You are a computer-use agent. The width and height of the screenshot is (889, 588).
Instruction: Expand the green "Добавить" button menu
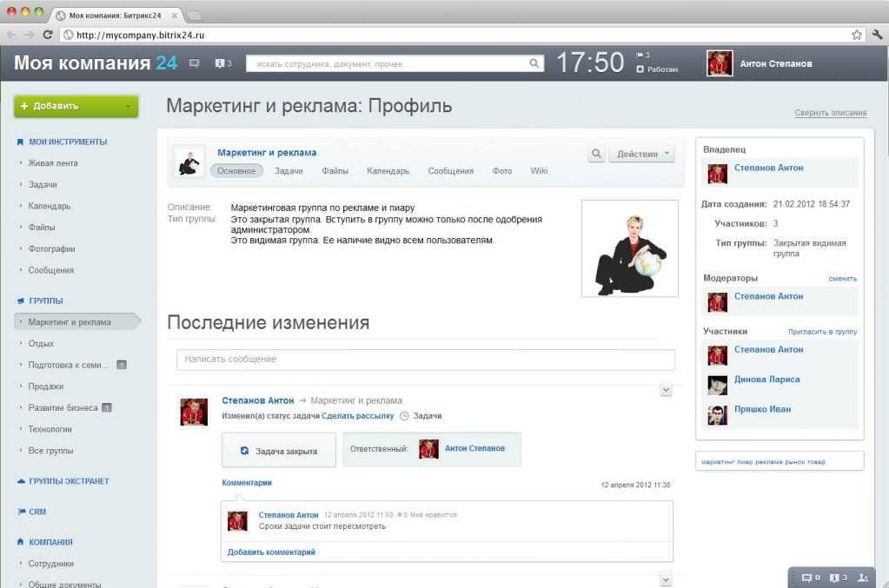coord(75,105)
